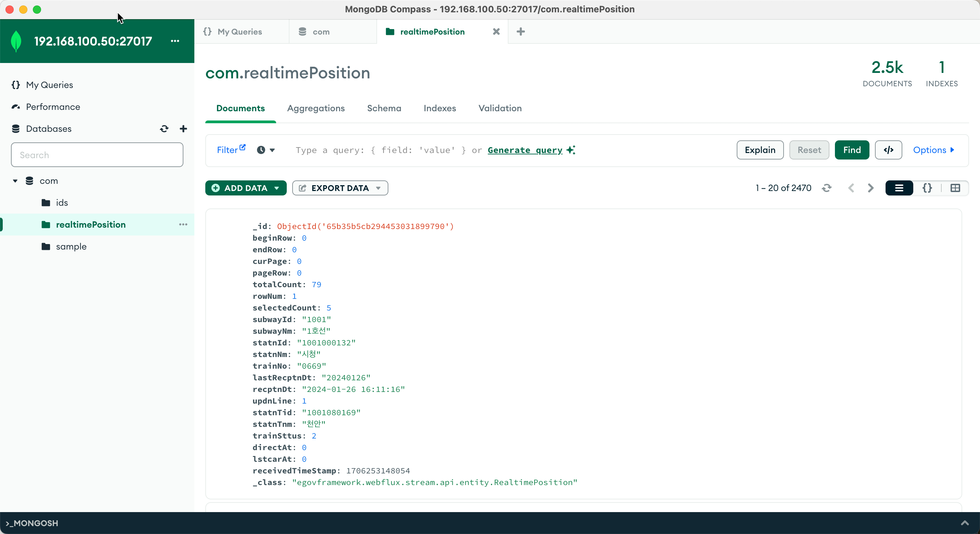Click the Find button
980x534 pixels.
coord(852,150)
